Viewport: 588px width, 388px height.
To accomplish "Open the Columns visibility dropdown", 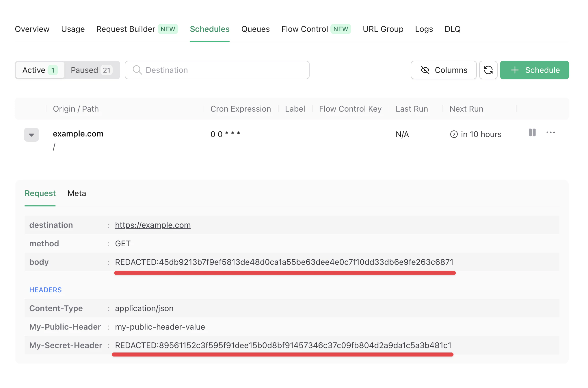I will coord(444,70).
